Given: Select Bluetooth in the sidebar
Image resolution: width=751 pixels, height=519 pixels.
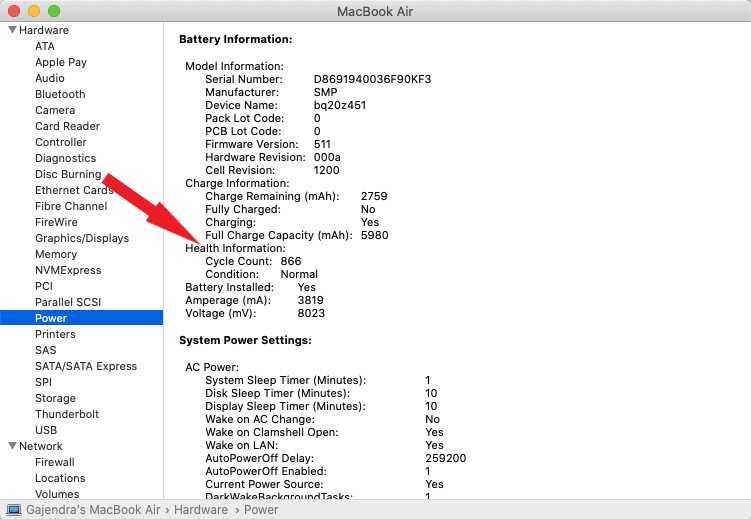Looking at the screenshot, I should [60, 94].
